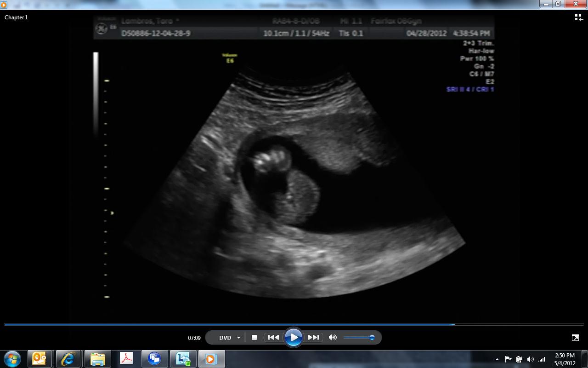Click the elapsed time 07:09 display
The width and height of the screenshot is (588, 368).
coord(194,338)
